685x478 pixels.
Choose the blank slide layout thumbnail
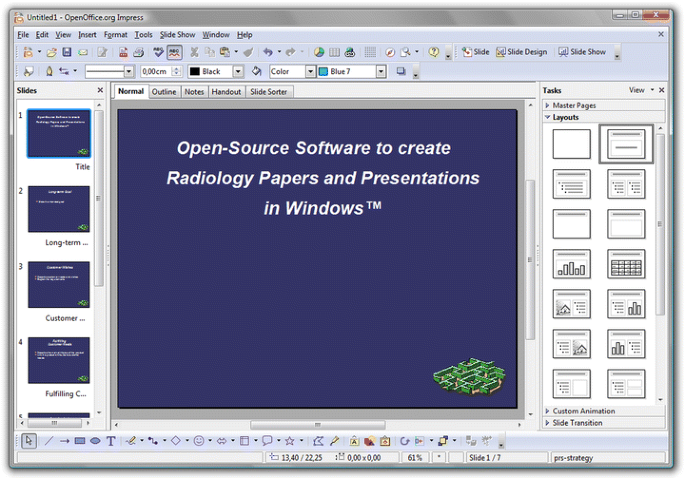click(x=571, y=144)
